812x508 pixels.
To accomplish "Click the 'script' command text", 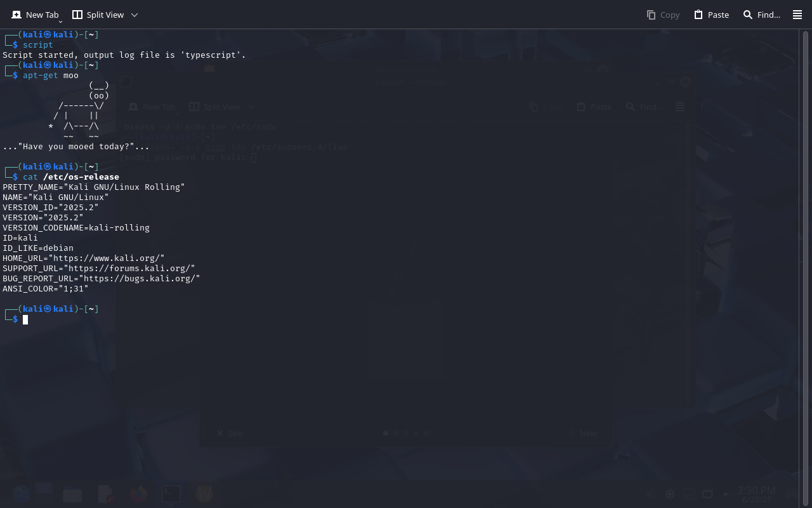I will pyautogui.click(x=38, y=45).
